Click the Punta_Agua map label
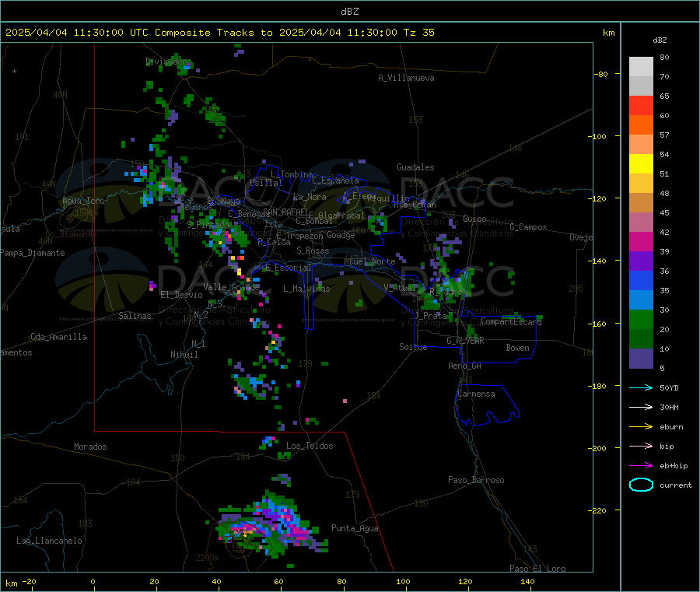Image resolution: width=700 pixels, height=592 pixels. click(355, 529)
